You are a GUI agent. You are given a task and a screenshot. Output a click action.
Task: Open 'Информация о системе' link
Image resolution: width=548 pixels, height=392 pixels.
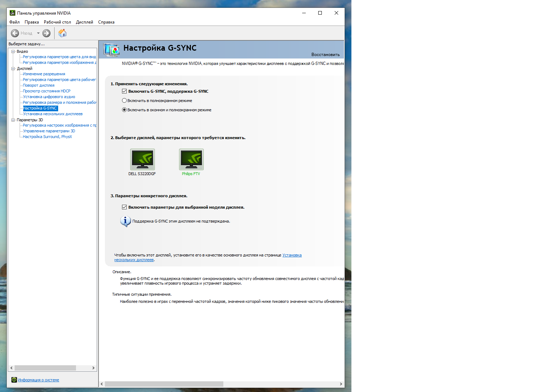tap(39, 380)
